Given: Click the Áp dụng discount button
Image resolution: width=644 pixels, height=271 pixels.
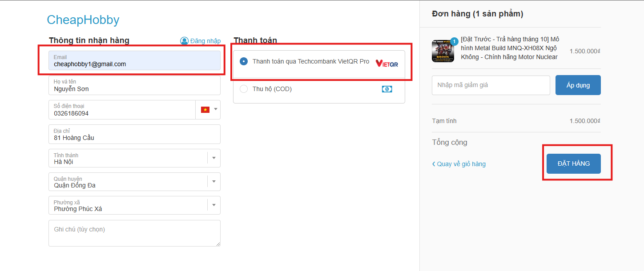Looking at the screenshot, I should [x=578, y=85].
